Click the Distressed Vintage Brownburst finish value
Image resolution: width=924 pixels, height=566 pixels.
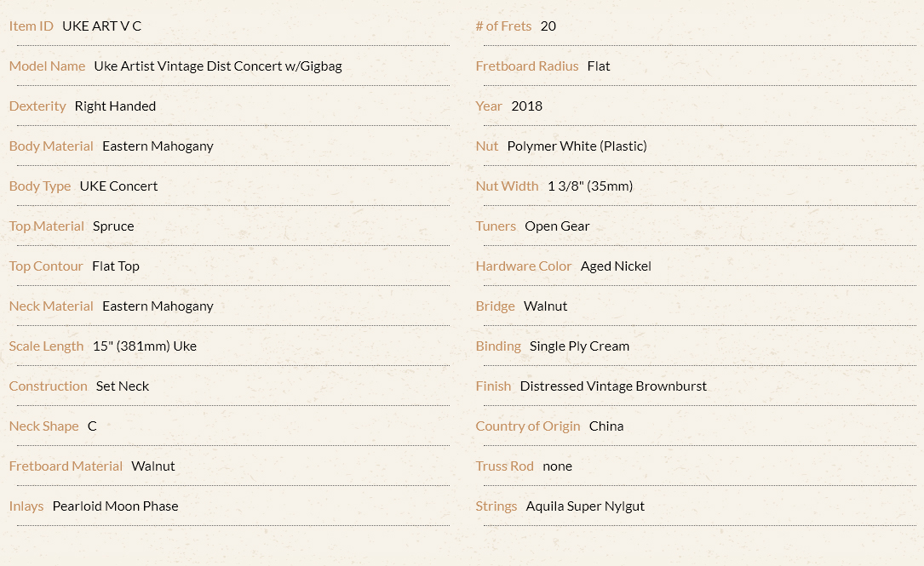tap(613, 386)
